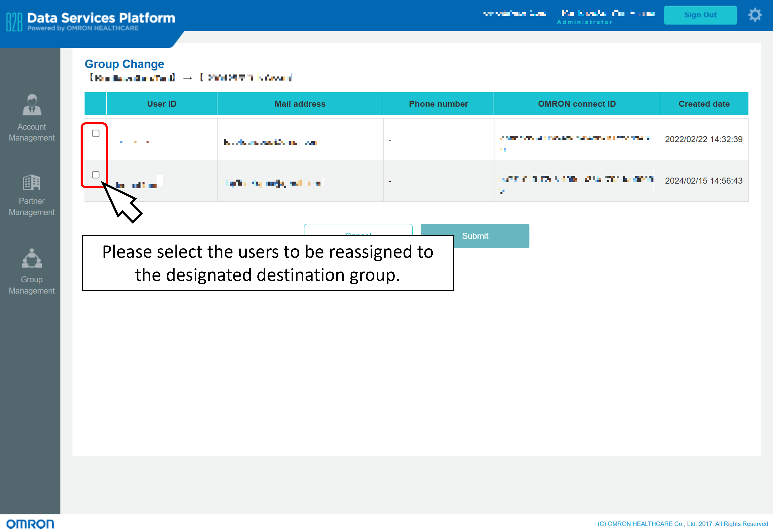Viewport: 773px width, 532px height.
Task: Open Partner Management menu label
Action: coord(32,207)
